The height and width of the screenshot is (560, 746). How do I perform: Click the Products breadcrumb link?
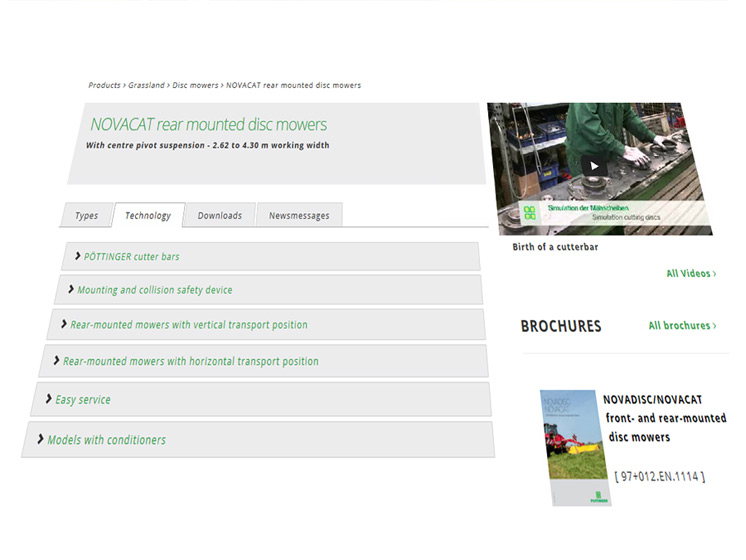click(x=104, y=85)
